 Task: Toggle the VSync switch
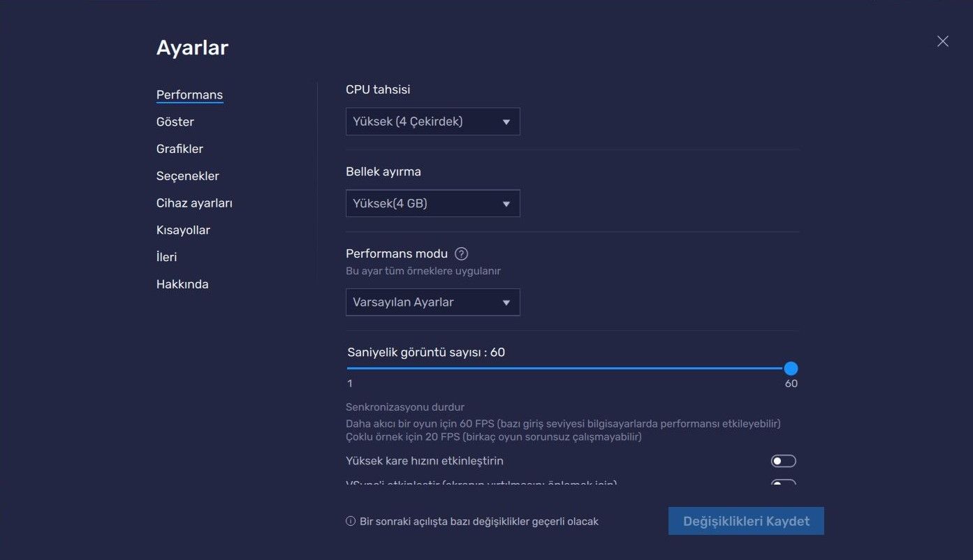pos(783,482)
